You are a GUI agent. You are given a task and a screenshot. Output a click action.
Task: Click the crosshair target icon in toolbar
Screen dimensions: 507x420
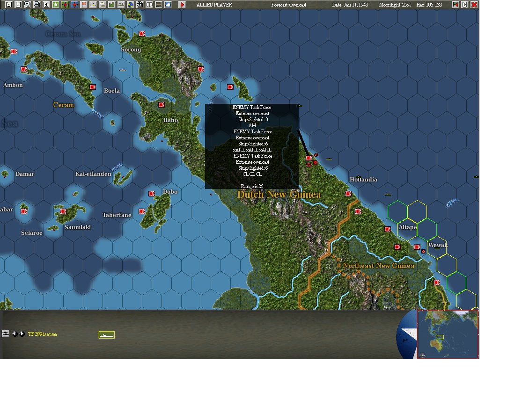pyautogui.click(x=140, y=5)
